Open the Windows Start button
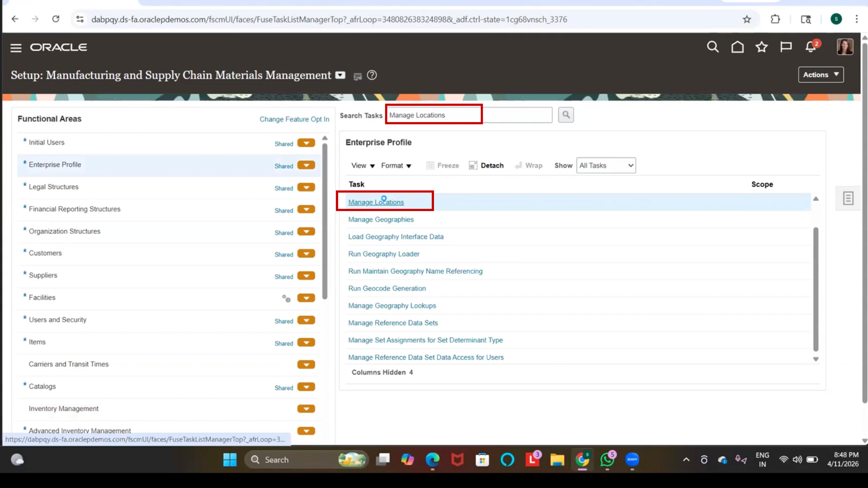 point(230,460)
